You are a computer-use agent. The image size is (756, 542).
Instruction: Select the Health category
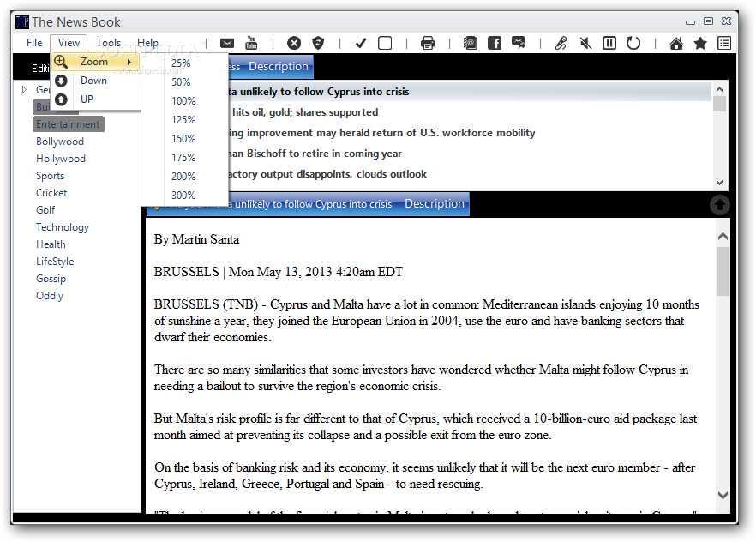tap(51, 244)
